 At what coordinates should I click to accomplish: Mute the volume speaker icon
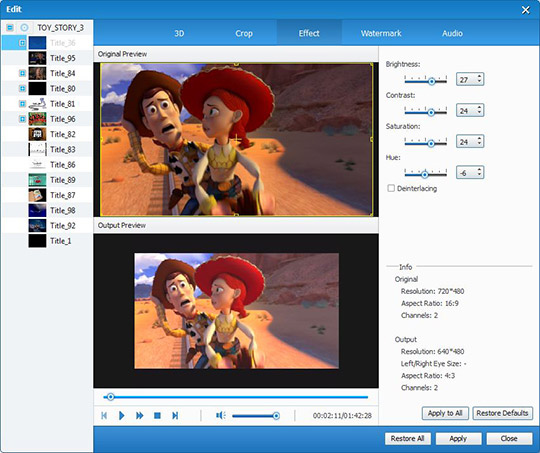tap(220, 415)
